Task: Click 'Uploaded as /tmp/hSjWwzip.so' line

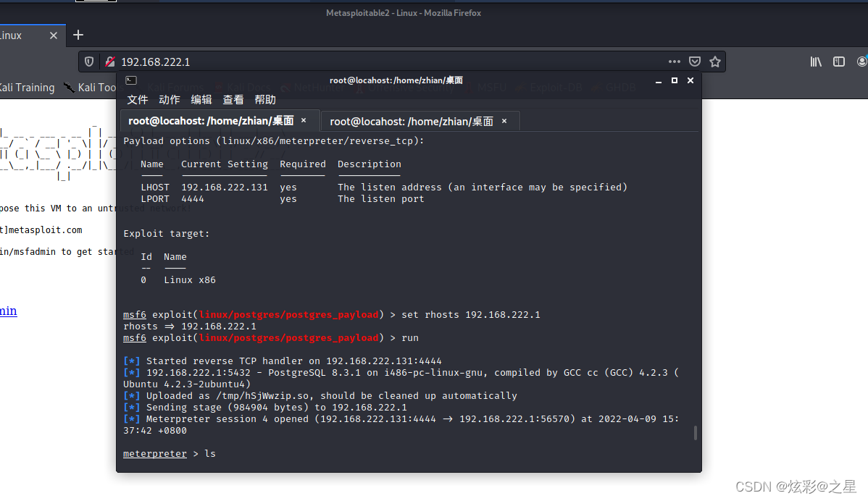Action: tap(320, 396)
